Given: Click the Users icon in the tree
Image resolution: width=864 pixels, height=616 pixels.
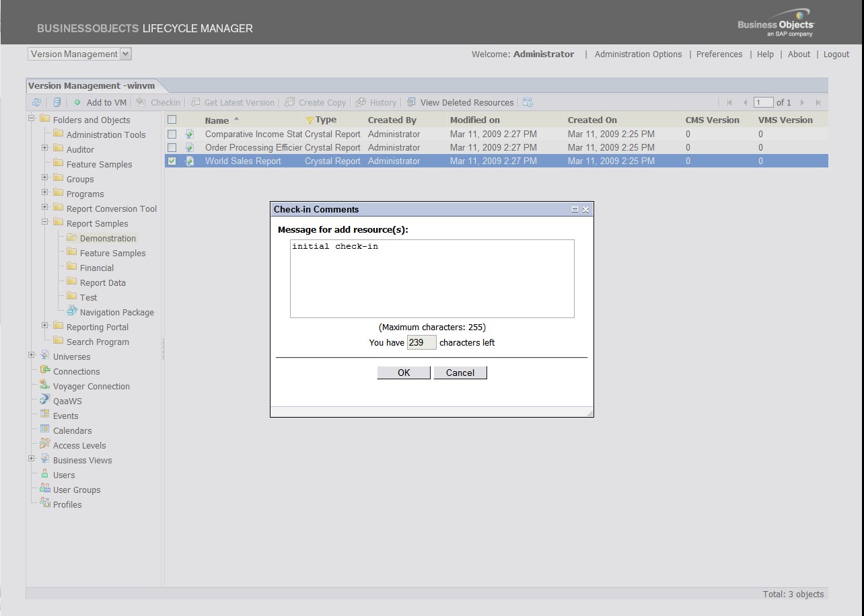Looking at the screenshot, I should click(x=44, y=474).
